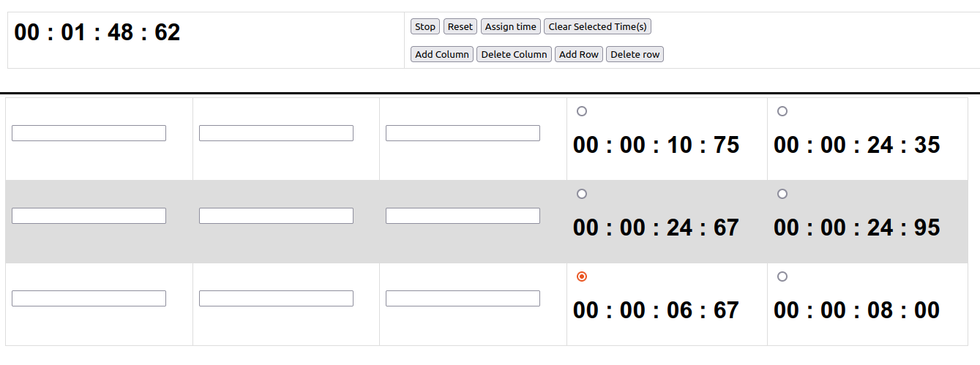Select radio above 00 : 00 : 10 : 75

(582, 111)
